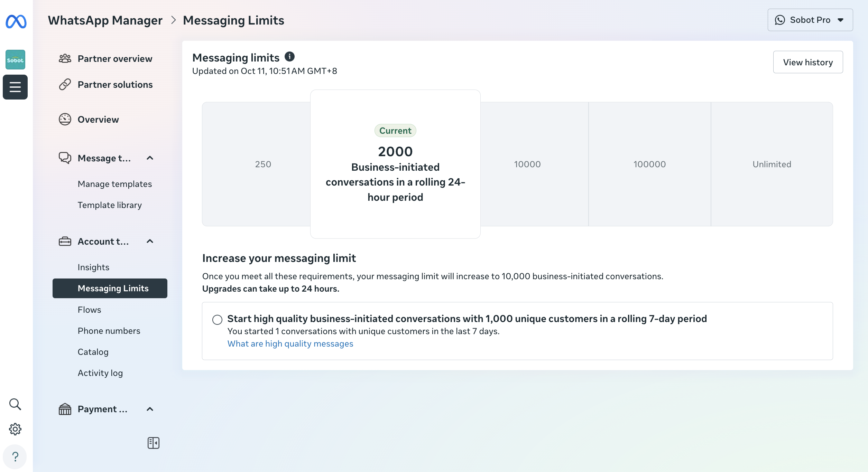
Task: Click the info icon beside Messaging limits heading
Action: (x=290, y=56)
